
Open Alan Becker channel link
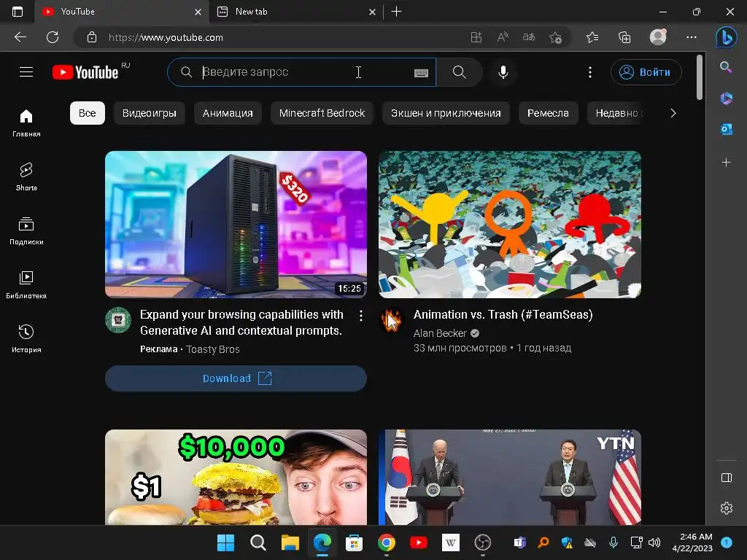click(440, 333)
